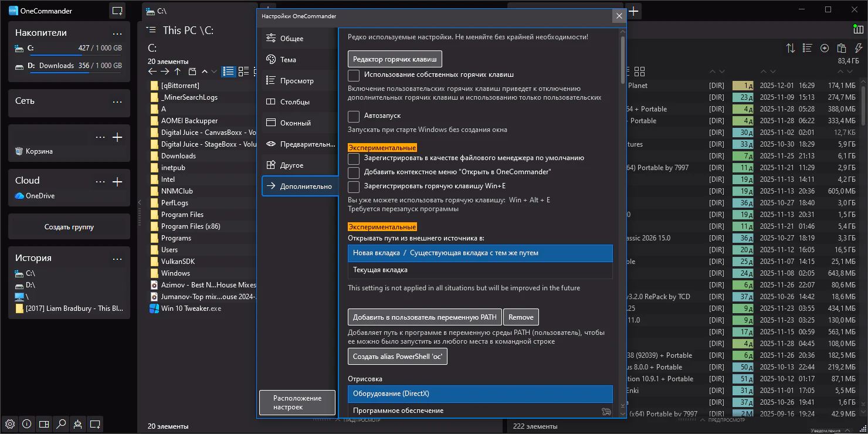Tick 'Зарегистрировать горячую клавишу Win+E' checkbox
868x434 pixels.
point(354,187)
